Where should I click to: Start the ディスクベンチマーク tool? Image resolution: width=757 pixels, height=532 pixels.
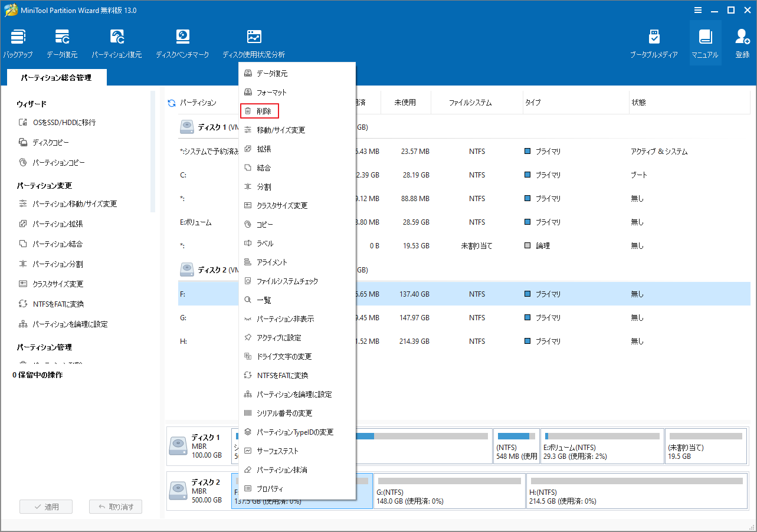coord(182,37)
